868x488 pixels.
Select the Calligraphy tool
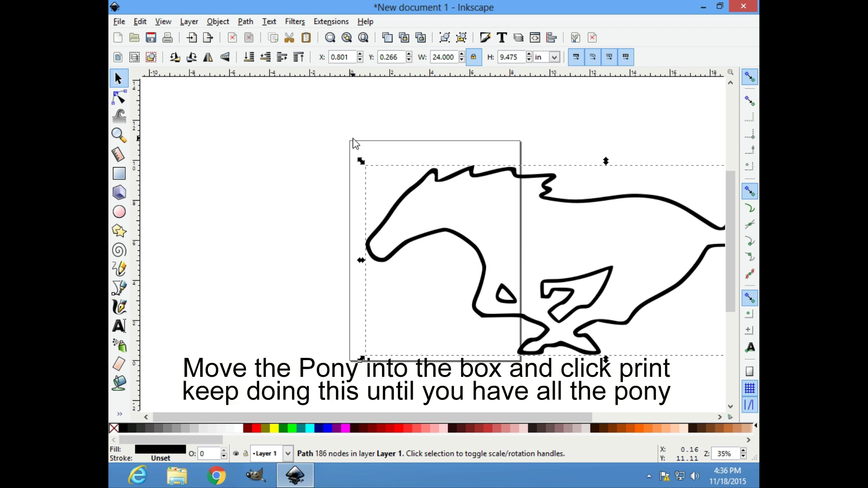(119, 307)
